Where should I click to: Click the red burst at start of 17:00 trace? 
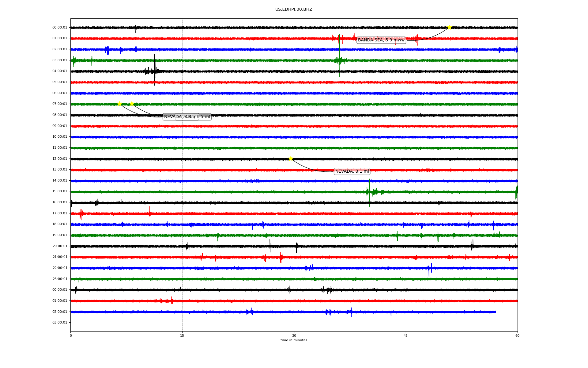(x=81, y=214)
